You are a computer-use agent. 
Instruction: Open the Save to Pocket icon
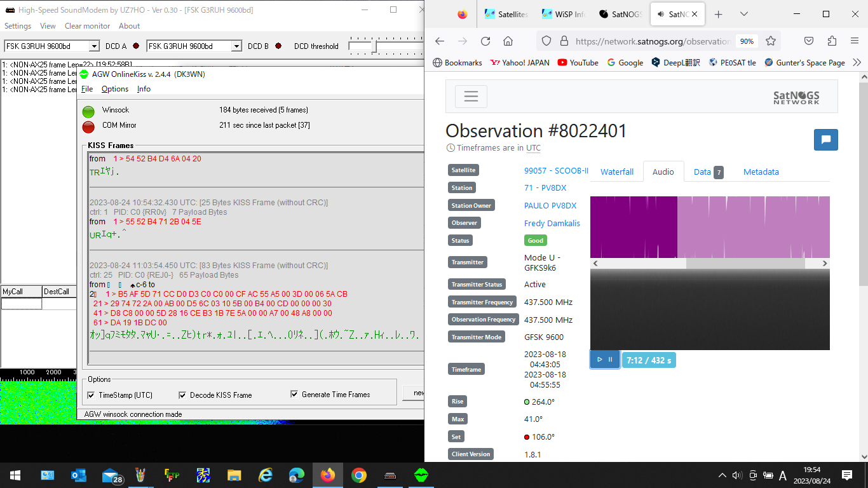tap(809, 41)
